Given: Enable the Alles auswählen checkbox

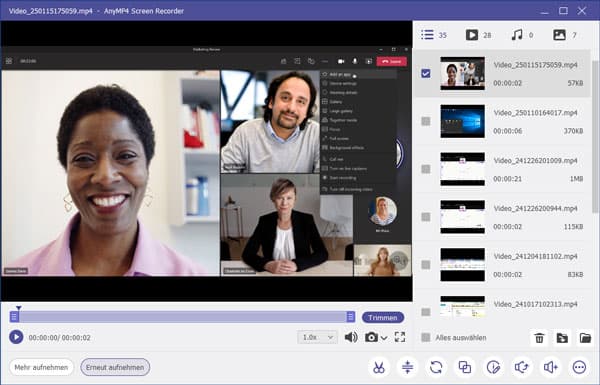Looking at the screenshot, I should [426, 338].
